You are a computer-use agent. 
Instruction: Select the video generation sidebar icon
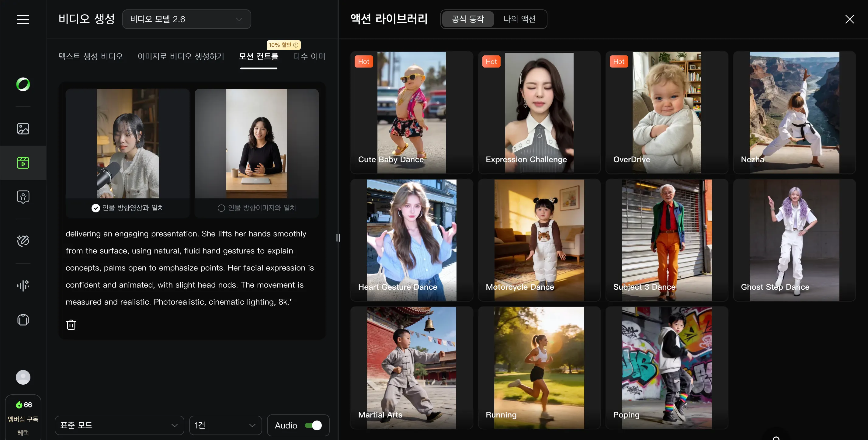(x=23, y=162)
